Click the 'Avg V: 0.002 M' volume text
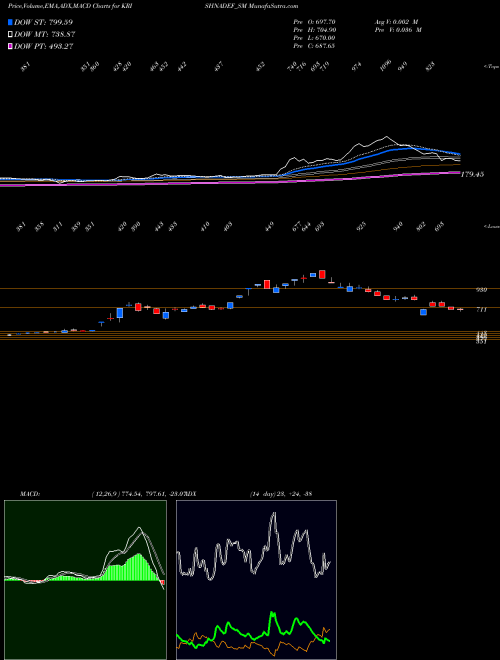500x660 pixels. point(396,22)
